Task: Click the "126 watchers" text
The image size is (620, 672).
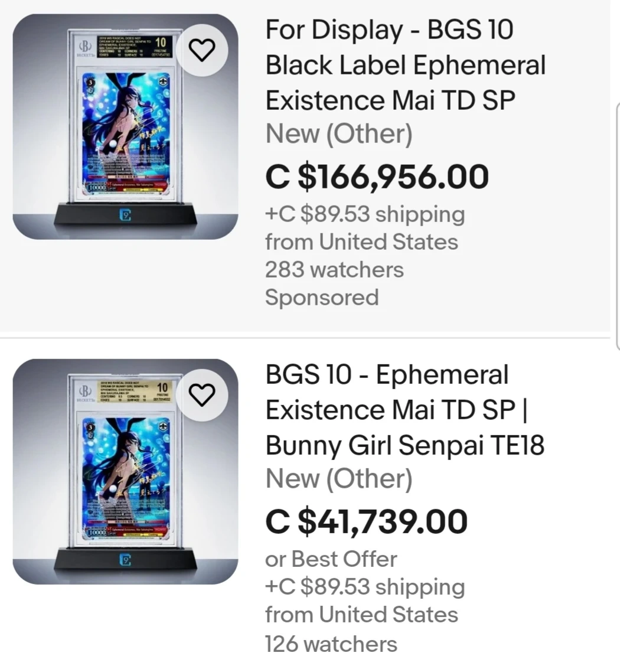Action: (x=331, y=643)
